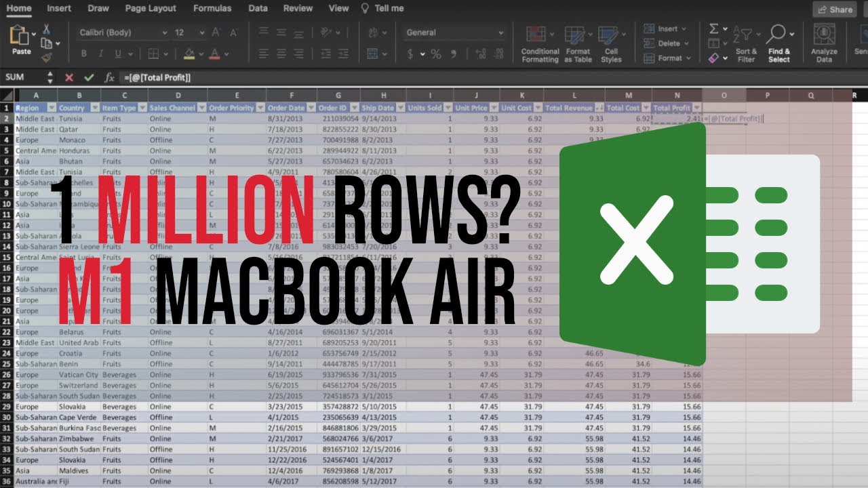Screen dimensions: 868x488
Task: Open the Sales Channel filter dropdown
Action: [201, 108]
